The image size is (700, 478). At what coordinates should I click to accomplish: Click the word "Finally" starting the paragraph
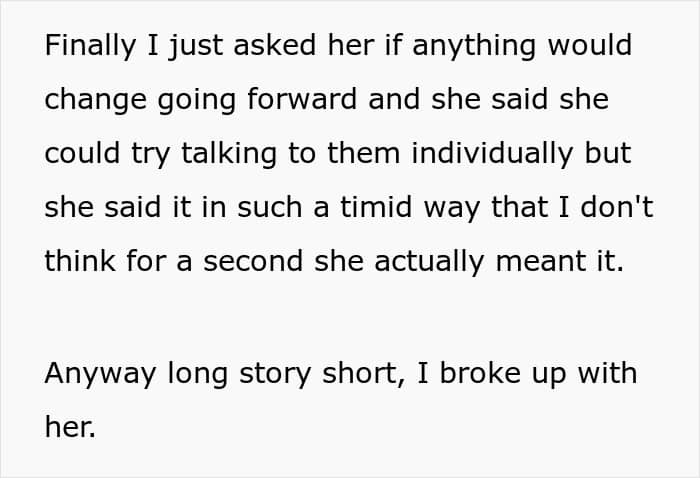pos(90,46)
